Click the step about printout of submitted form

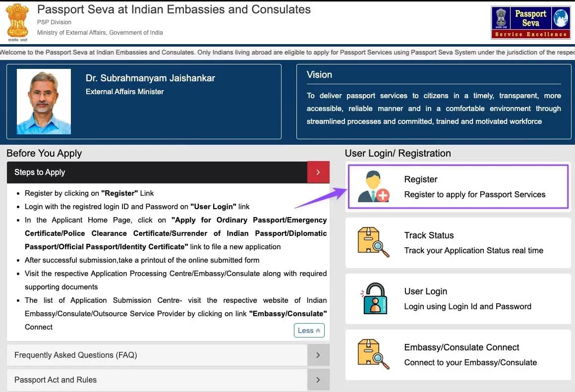pyautogui.click(x=142, y=260)
